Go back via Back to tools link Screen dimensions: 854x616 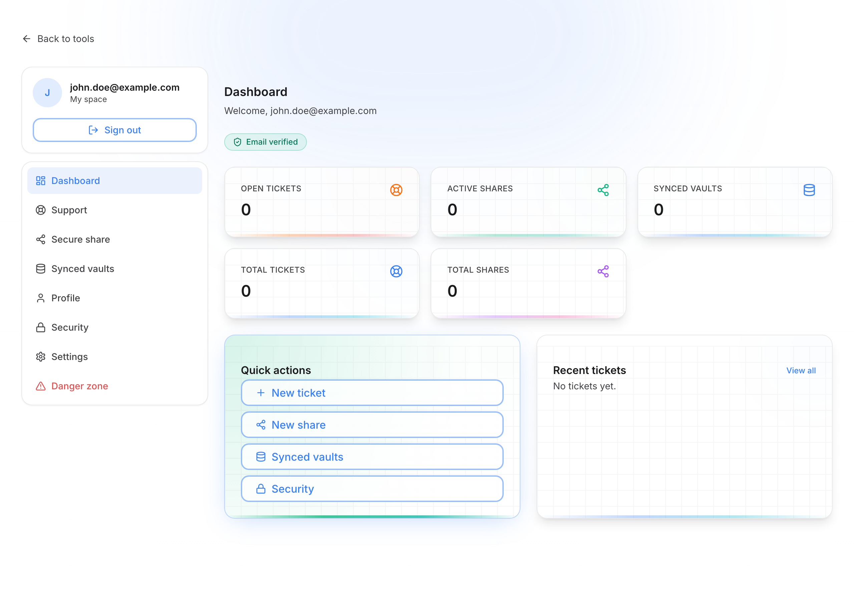58,39
